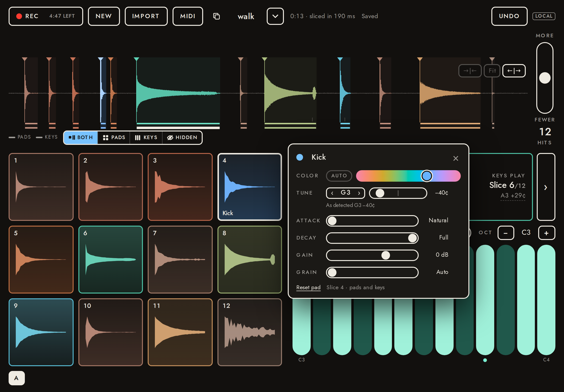This screenshot has height=392, width=564.
Task: Start recording with the REC button
Action: tap(46, 16)
